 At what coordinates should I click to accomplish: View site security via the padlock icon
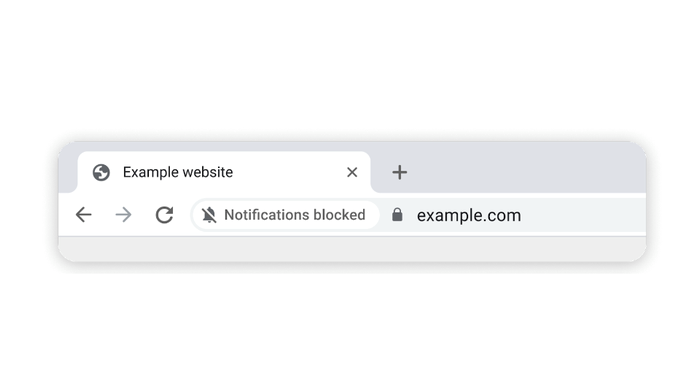397,214
